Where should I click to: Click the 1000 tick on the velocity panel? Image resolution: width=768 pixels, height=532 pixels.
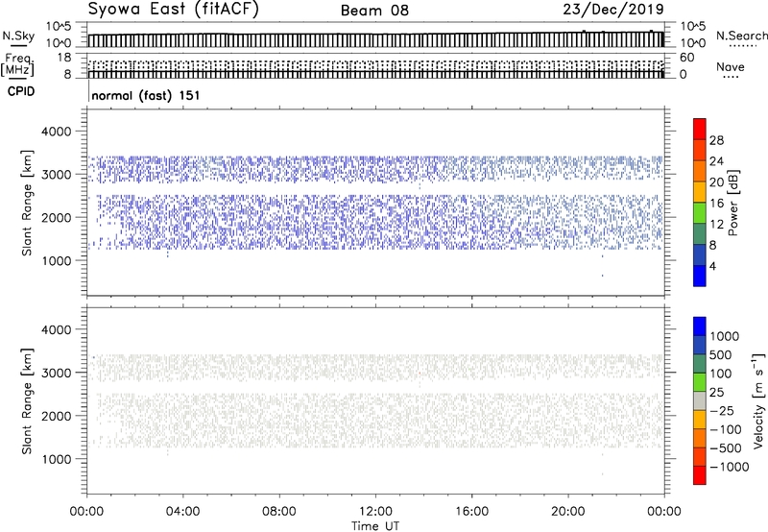click(57, 459)
